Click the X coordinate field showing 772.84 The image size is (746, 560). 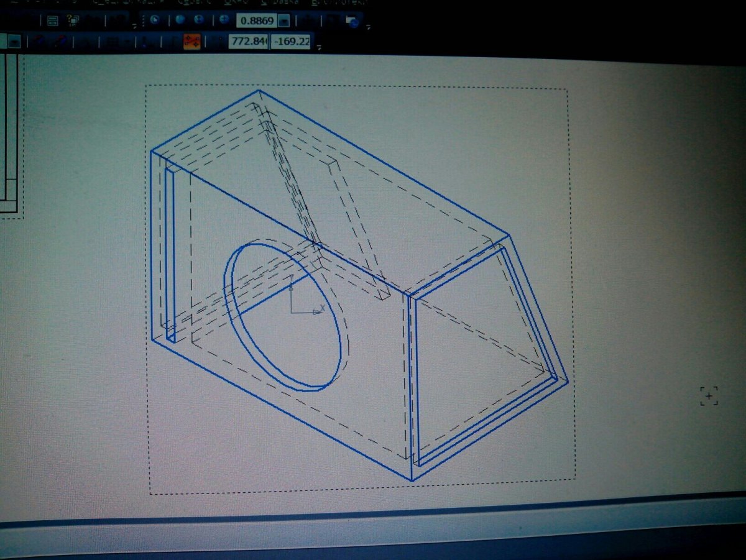tap(248, 42)
